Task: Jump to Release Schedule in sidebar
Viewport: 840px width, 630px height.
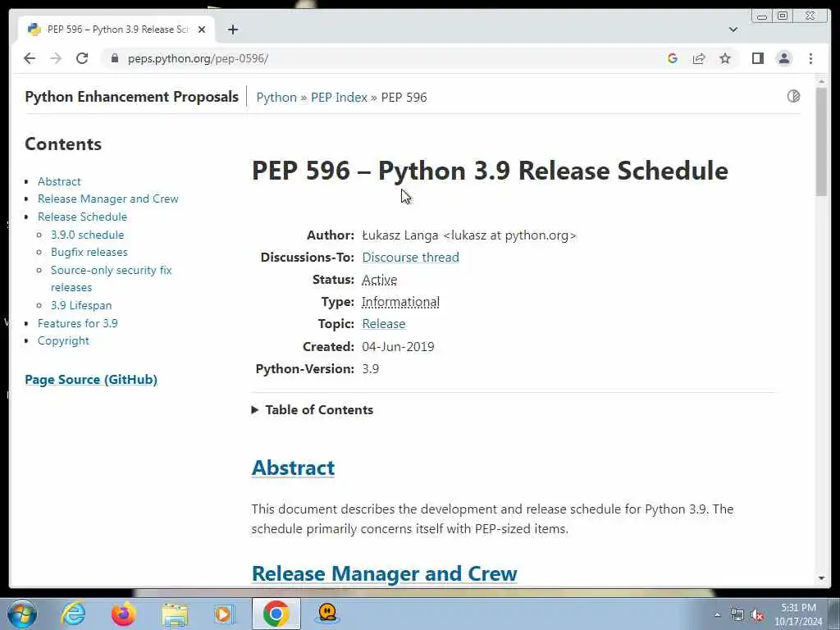Action: point(83,217)
